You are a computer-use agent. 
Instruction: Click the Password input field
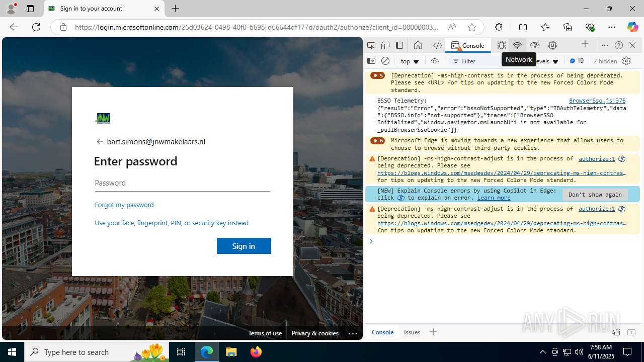tap(182, 183)
